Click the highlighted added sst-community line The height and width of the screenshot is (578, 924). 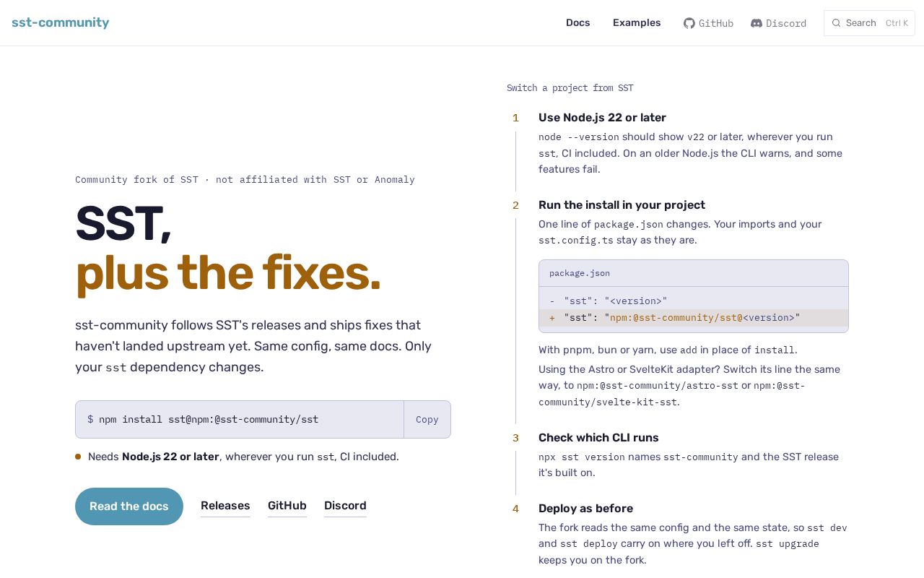pyautogui.click(x=694, y=318)
